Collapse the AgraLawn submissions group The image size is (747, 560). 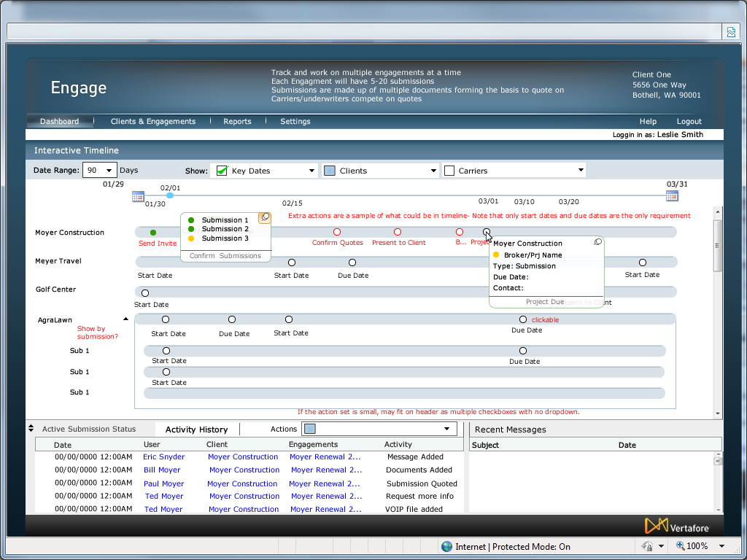pyautogui.click(x=125, y=319)
